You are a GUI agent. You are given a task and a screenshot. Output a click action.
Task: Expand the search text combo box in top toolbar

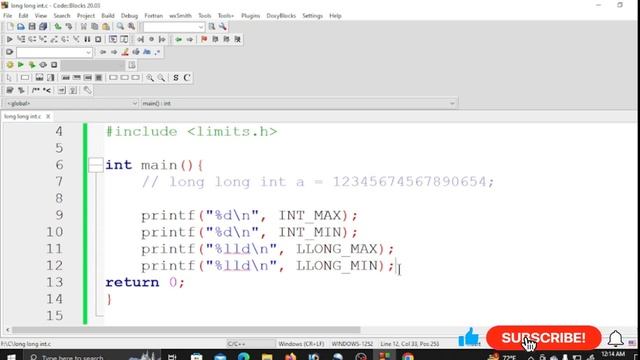[200, 27]
